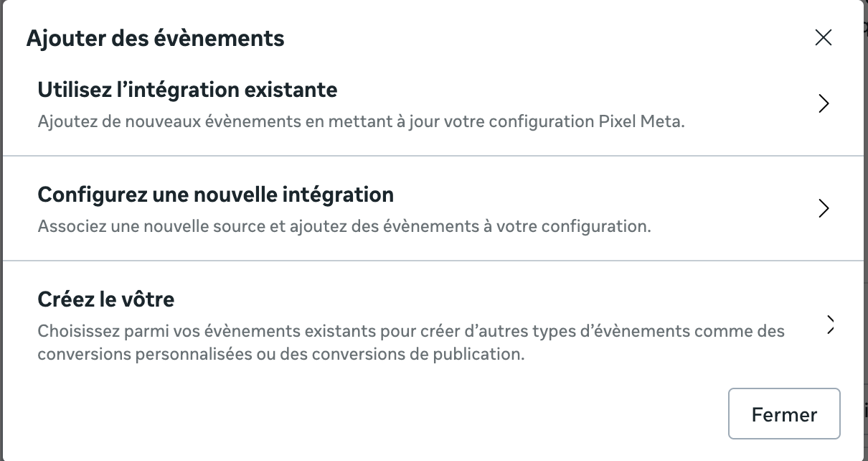
Task: Close the dialog with the X icon
Action: click(x=823, y=38)
